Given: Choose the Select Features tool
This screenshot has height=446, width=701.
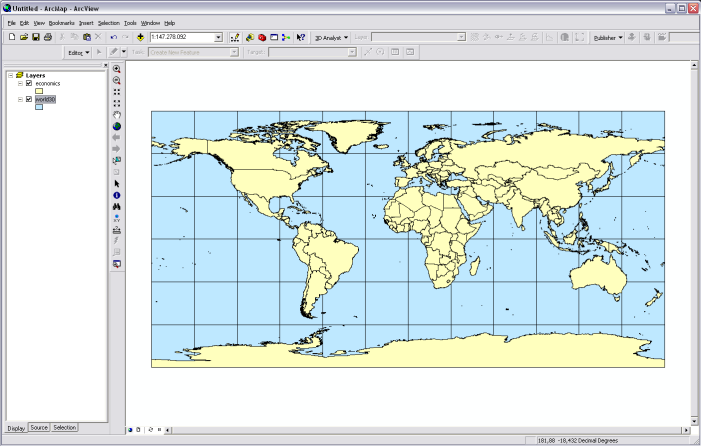Looking at the screenshot, I should 117,160.
